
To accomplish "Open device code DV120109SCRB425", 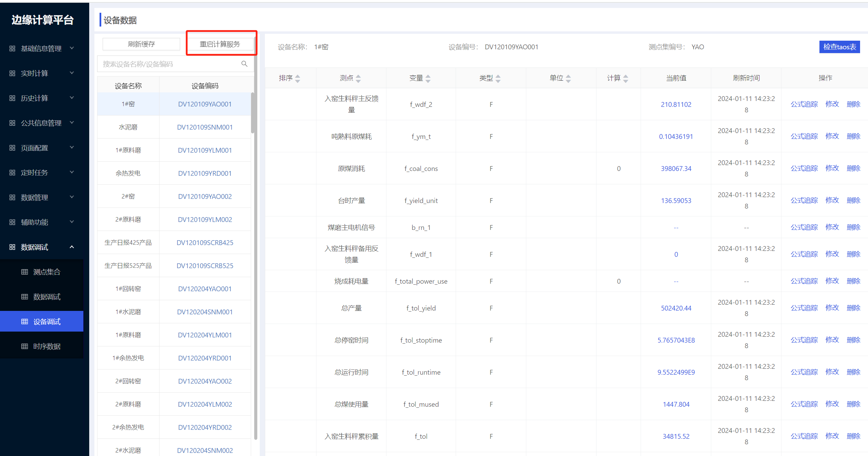I will point(205,243).
